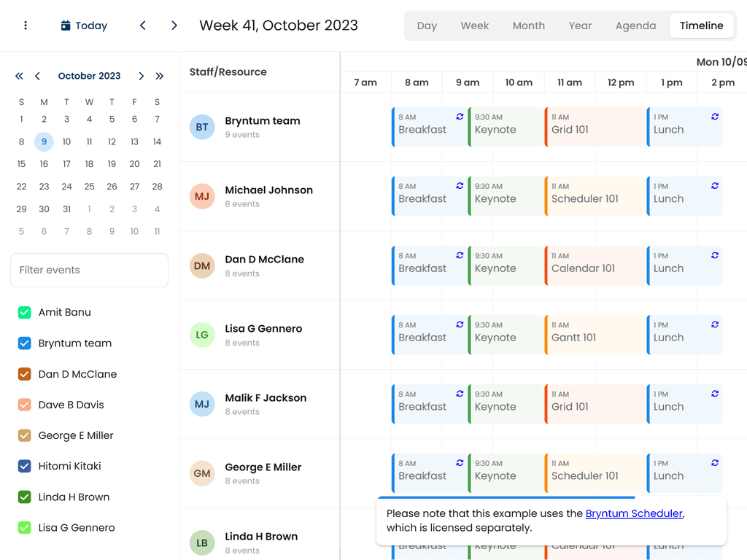Click recurring icon on George E Miller's Lunch
Screen dimensions: 747x560
[715, 462]
